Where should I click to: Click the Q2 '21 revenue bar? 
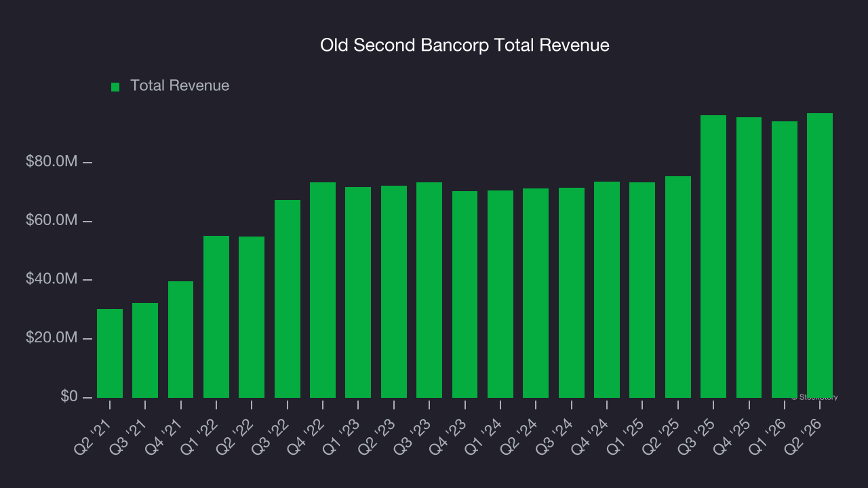[110, 353]
